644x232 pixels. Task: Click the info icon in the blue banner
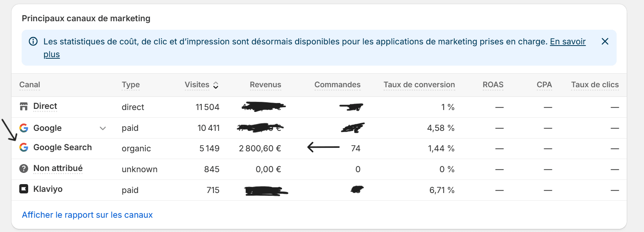click(33, 41)
